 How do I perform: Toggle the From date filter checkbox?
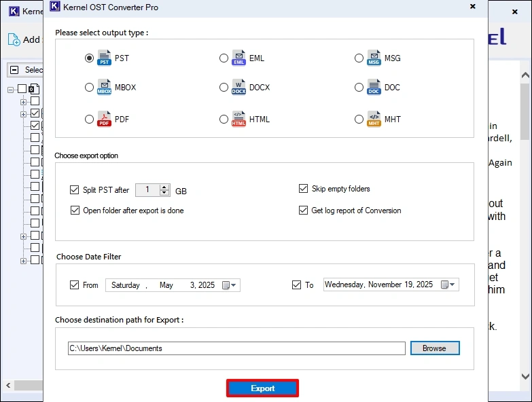pos(74,285)
